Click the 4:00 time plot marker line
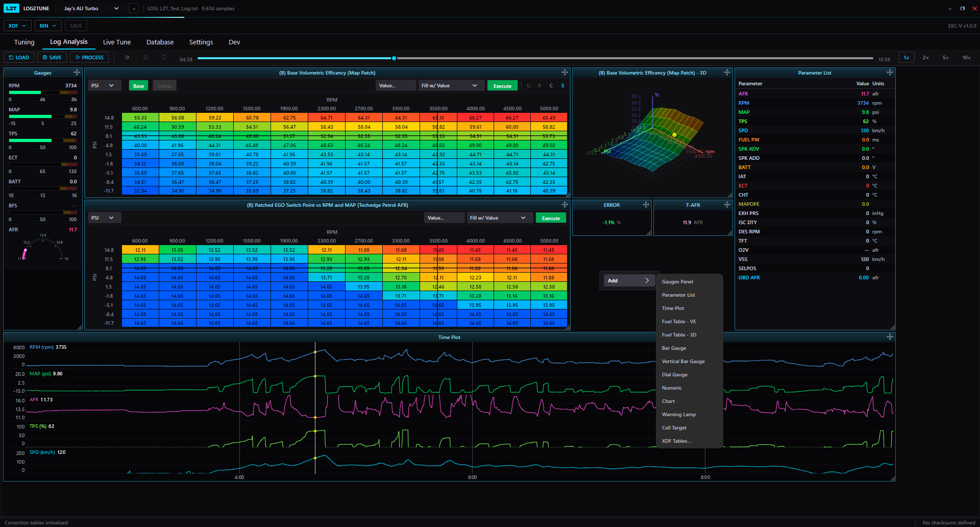The image size is (980, 527). 239,409
